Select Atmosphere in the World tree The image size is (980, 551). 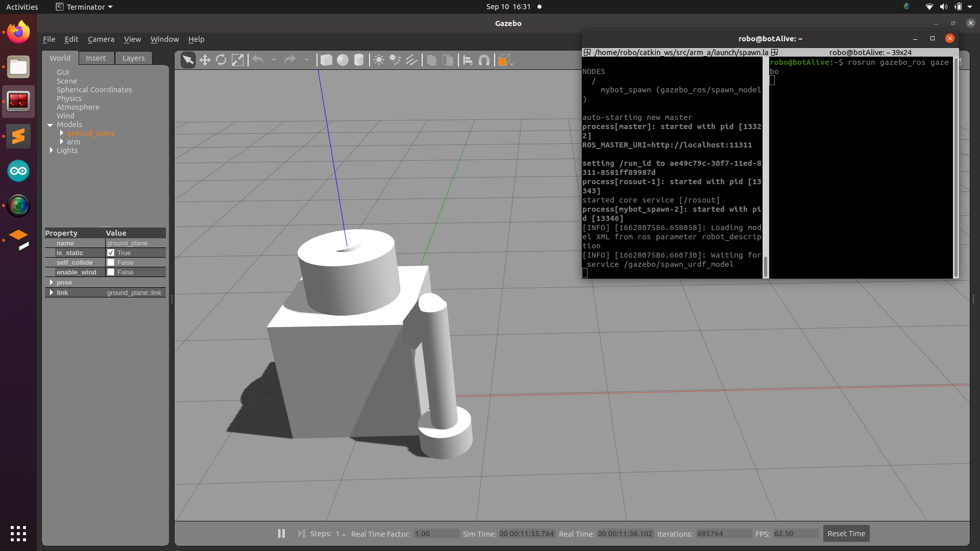click(78, 107)
